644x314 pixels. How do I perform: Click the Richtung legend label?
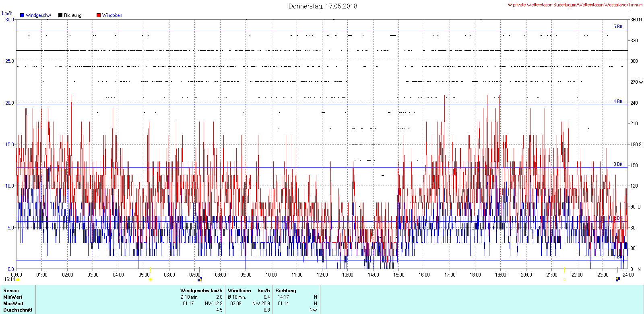coord(73,15)
